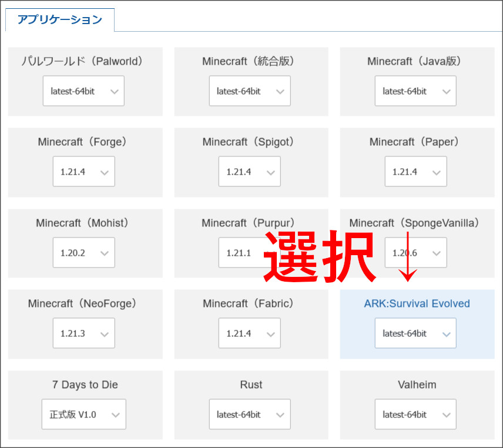This screenshot has width=503, height=448.
Task: Open the Minecraft（統合版） version dropdown
Action: coord(250,91)
